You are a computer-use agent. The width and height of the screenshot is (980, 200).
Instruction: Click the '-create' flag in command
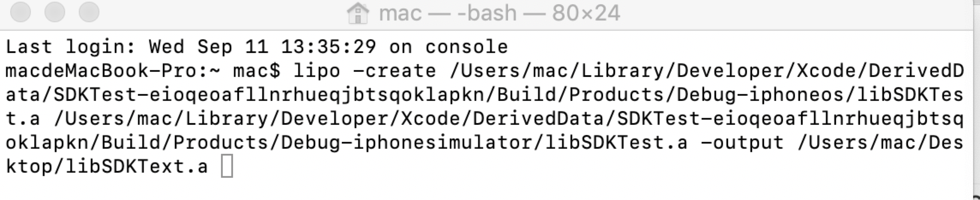click(x=394, y=71)
